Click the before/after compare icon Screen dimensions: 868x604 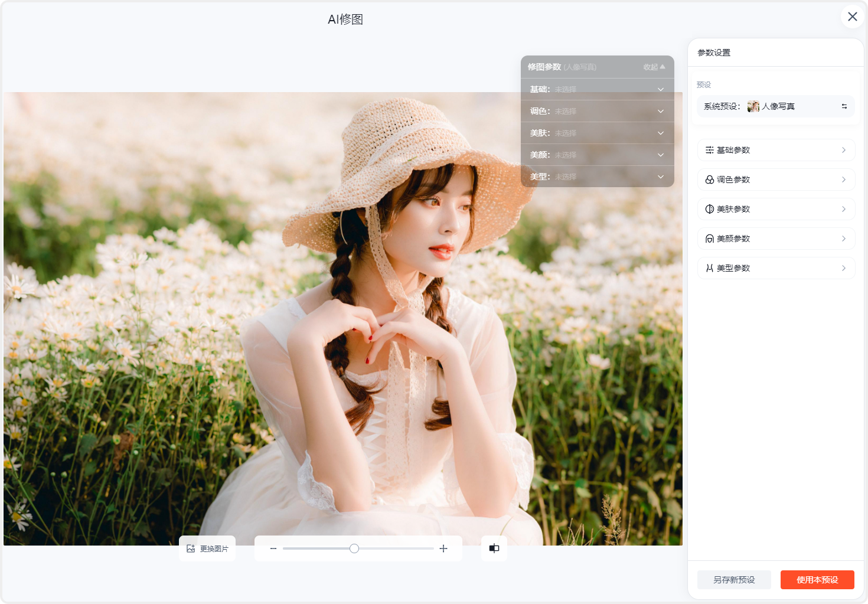tap(494, 549)
